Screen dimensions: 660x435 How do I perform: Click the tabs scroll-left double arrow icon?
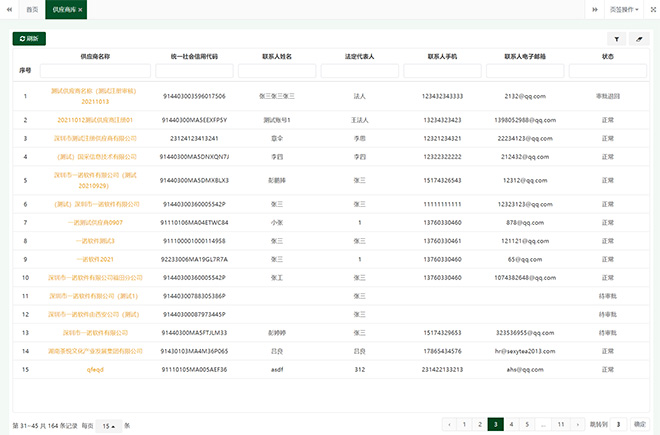coord(9,9)
